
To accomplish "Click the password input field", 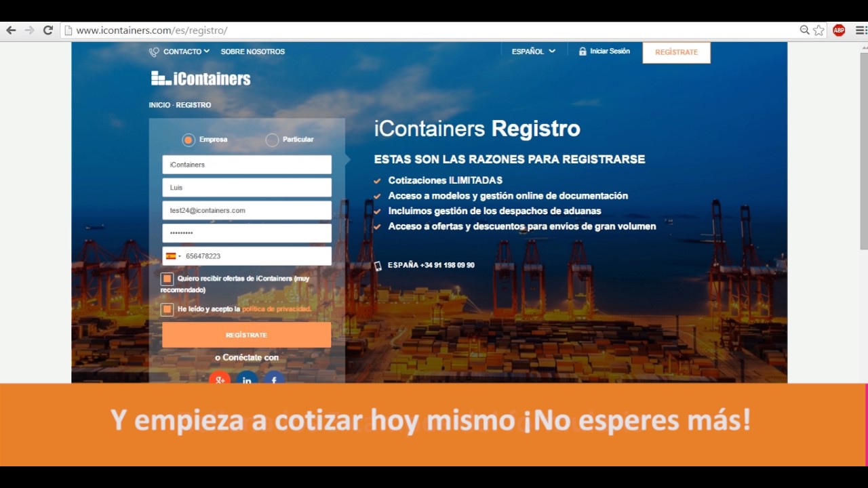I will [247, 233].
